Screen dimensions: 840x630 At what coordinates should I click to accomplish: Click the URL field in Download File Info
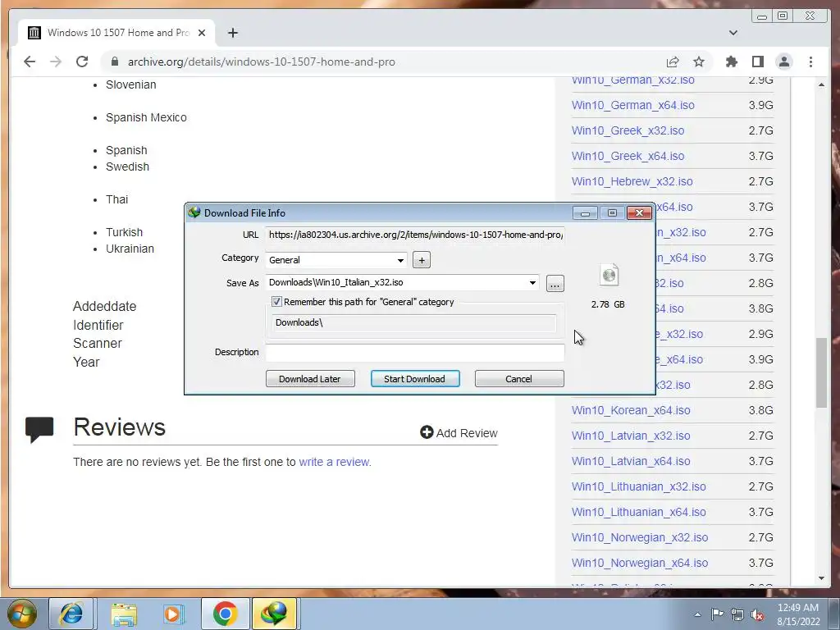pos(415,235)
